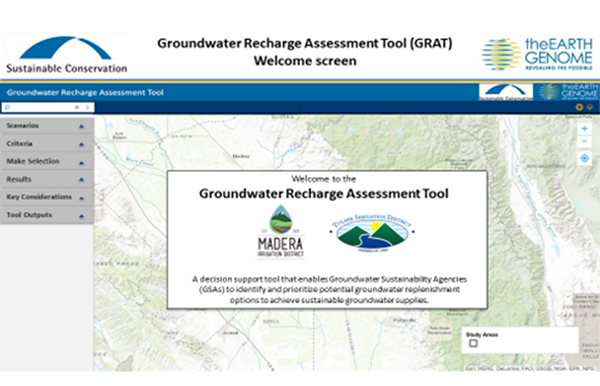Open the Key Considerations section label

(x=39, y=197)
